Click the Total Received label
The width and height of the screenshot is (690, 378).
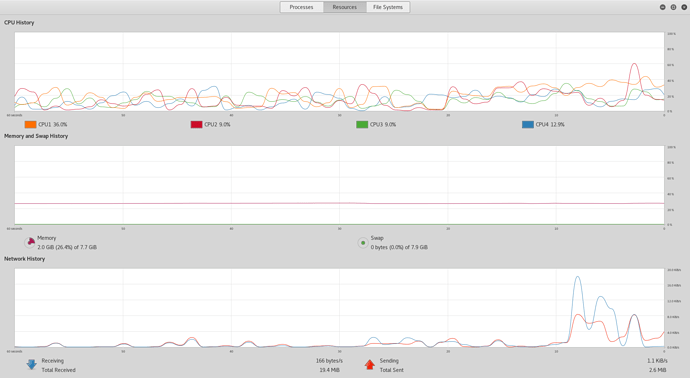(59, 370)
